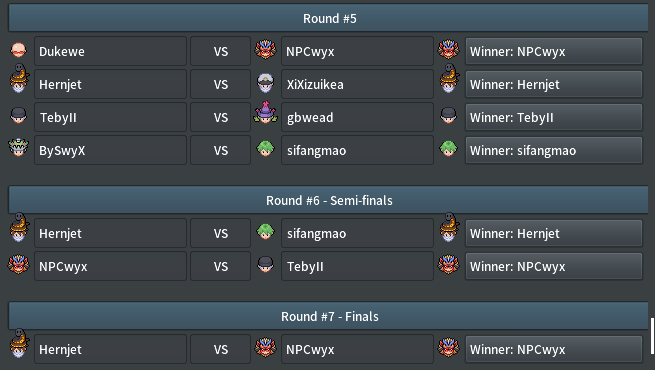This screenshot has width=655, height=370.
Task: Click TebyII's avatar in the Semi-finals match
Action: tap(265, 265)
